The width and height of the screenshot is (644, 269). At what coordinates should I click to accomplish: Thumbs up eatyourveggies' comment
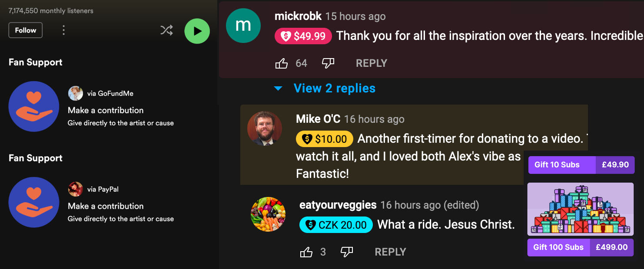click(x=306, y=252)
